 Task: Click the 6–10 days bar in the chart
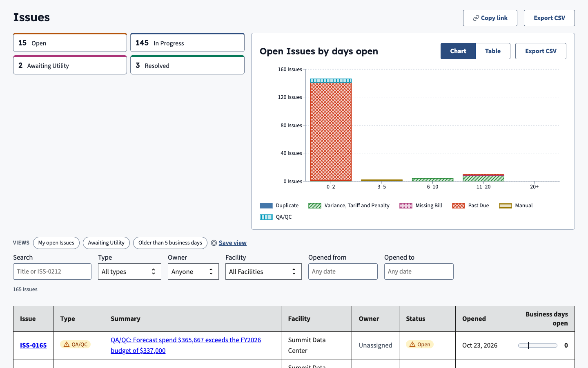[x=433, y=180]
